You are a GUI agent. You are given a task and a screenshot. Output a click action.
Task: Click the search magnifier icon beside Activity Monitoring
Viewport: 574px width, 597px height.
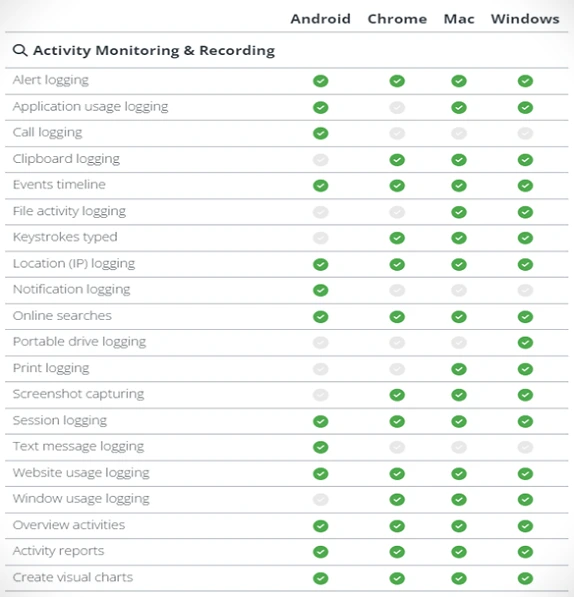[20, 50]
